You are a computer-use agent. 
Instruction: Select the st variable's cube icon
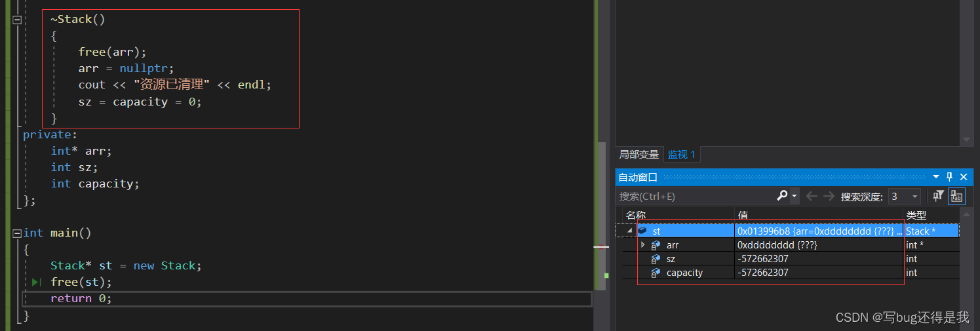642,231
